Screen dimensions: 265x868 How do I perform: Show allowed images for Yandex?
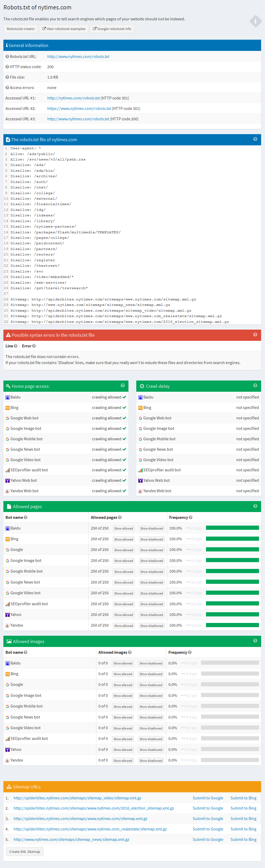pyautogui.click(x=123, y=760)
